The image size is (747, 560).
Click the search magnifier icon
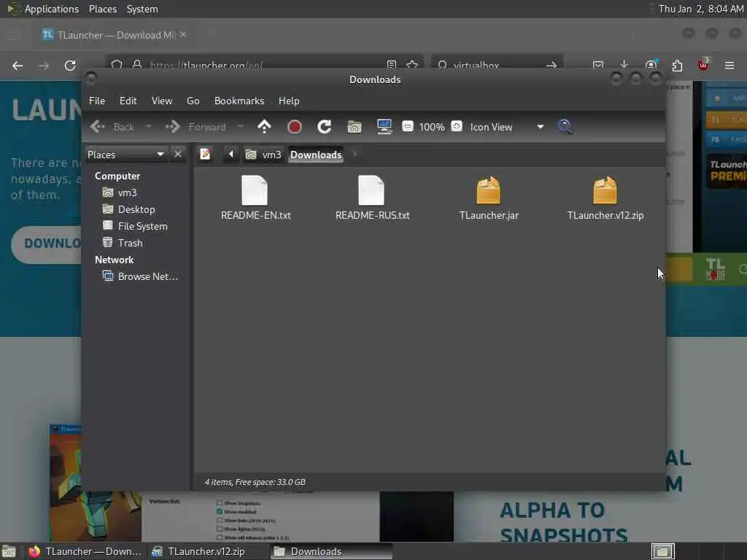point(565,127)
